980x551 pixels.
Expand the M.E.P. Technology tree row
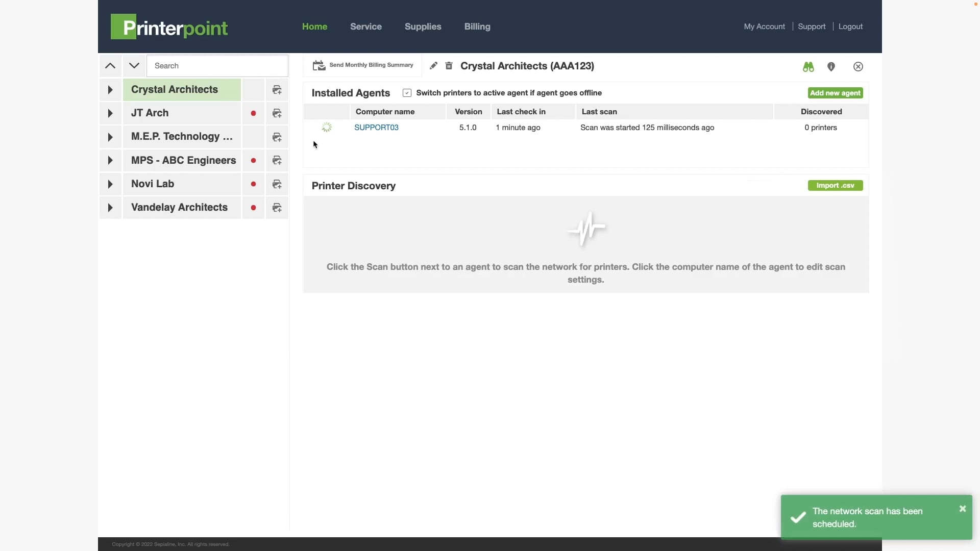point(110,137)
